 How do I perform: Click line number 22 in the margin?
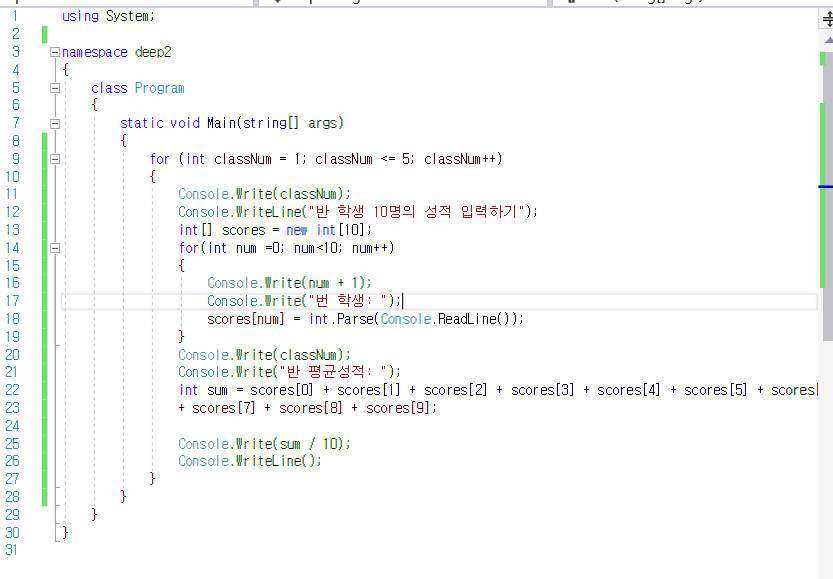pyautogui.click(x=12, y=390)
